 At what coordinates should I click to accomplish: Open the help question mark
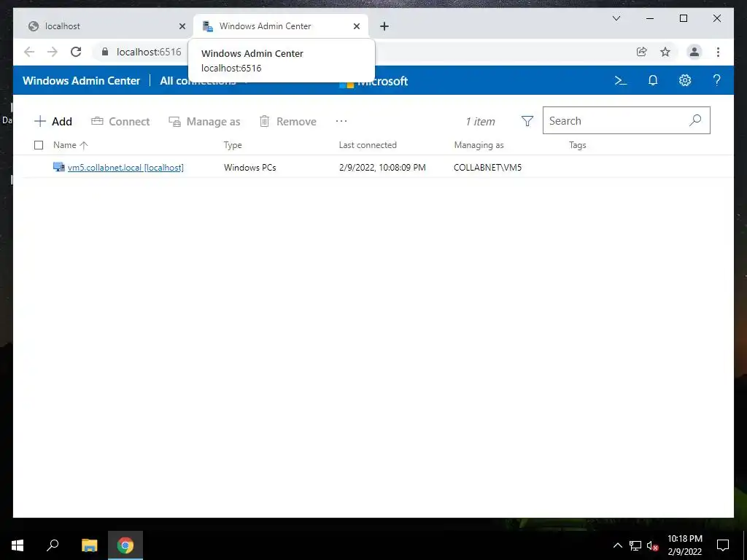tap(716, 80)
